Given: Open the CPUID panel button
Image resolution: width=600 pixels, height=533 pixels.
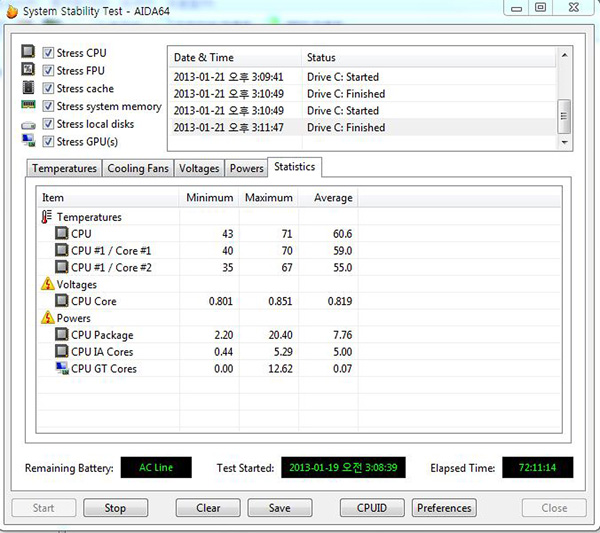Looking at the screenshot, I should click(372, 508).
